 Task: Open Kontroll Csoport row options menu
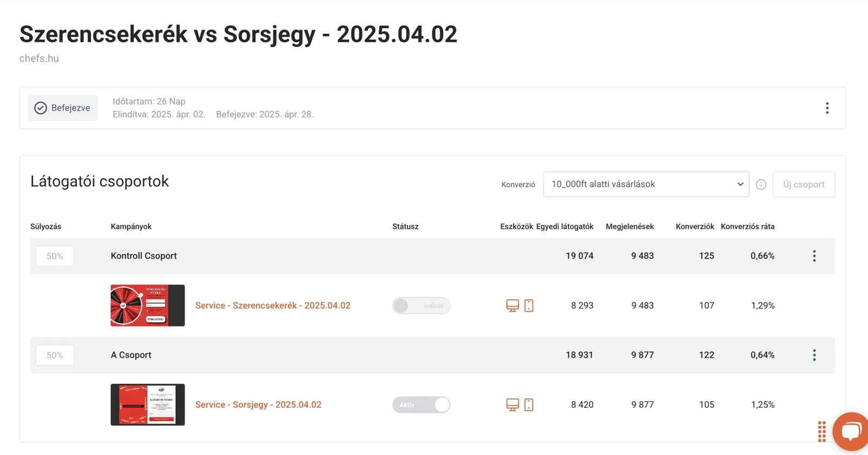[x=814, y=256]
